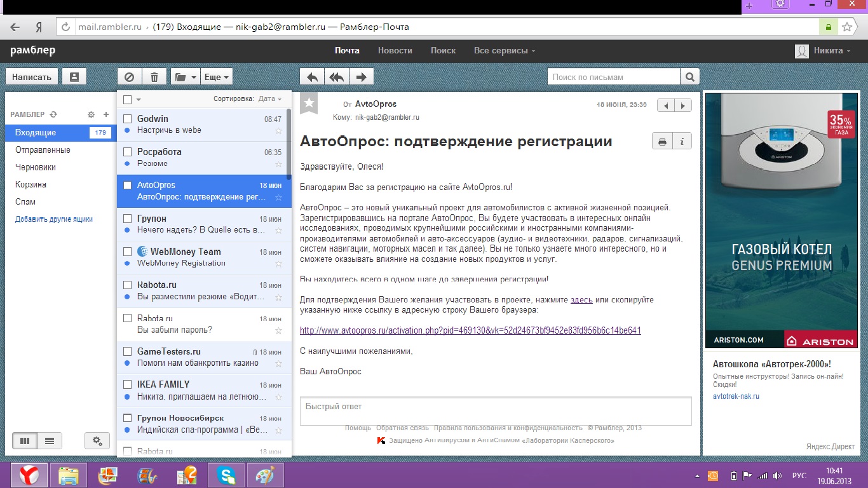Follow the avtoopros.ru activation link
Image resolution: width=868 pixels, height=488 pixels.
click(470, 330)
